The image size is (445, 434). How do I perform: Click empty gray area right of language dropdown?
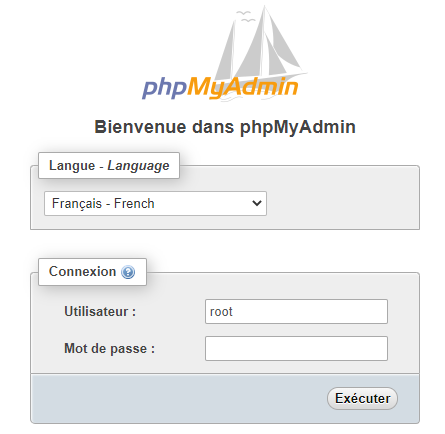coord(342,203)
